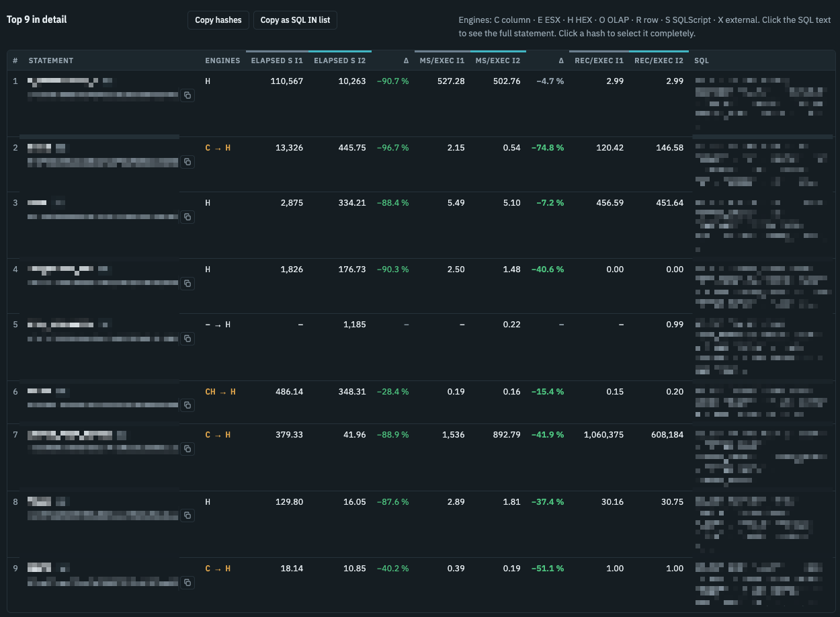Select the −96.7 % delta value

392,147
